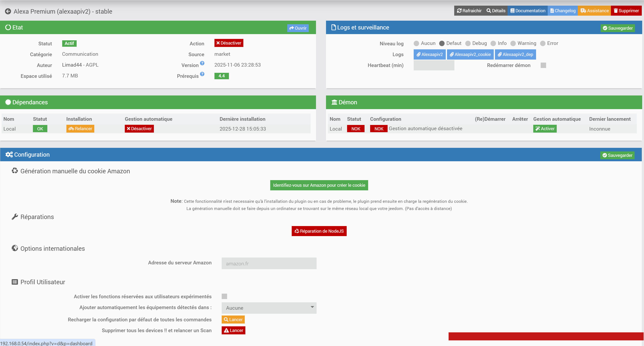Select the Warning log level radio
This screenshot has height=346, width=644.
point(513,44)
